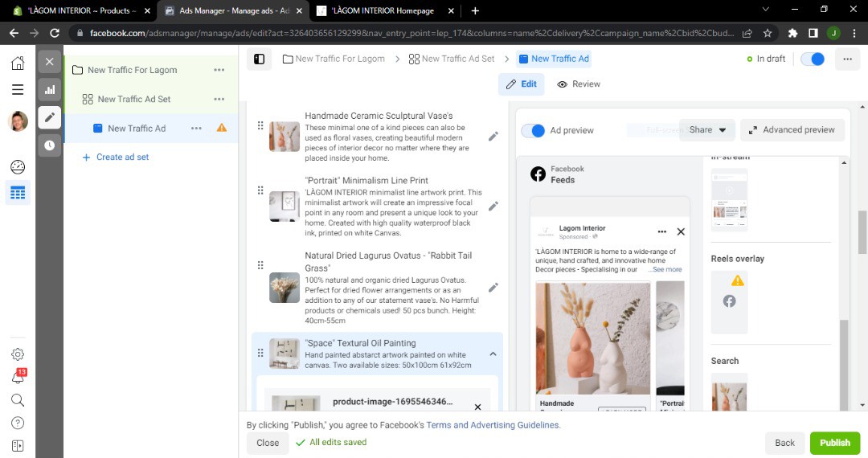Edit the Portrait Minimalism Line Print card

coord(493,207)
